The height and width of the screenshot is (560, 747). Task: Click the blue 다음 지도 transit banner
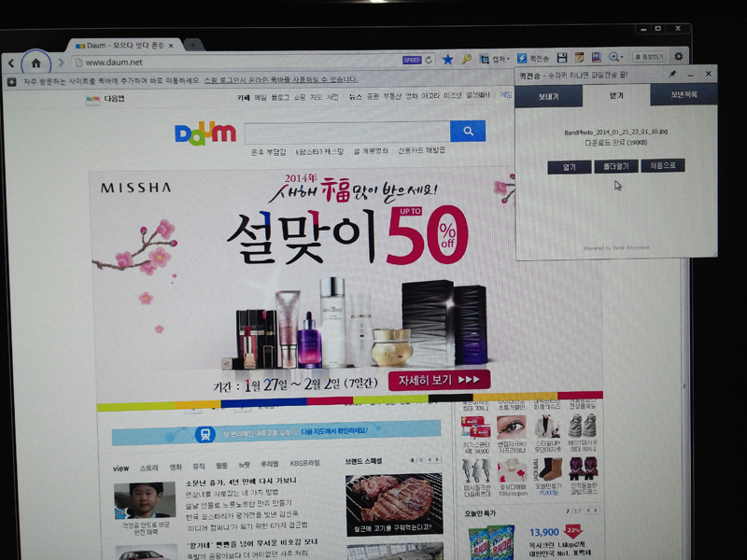(x=276, y=432)
